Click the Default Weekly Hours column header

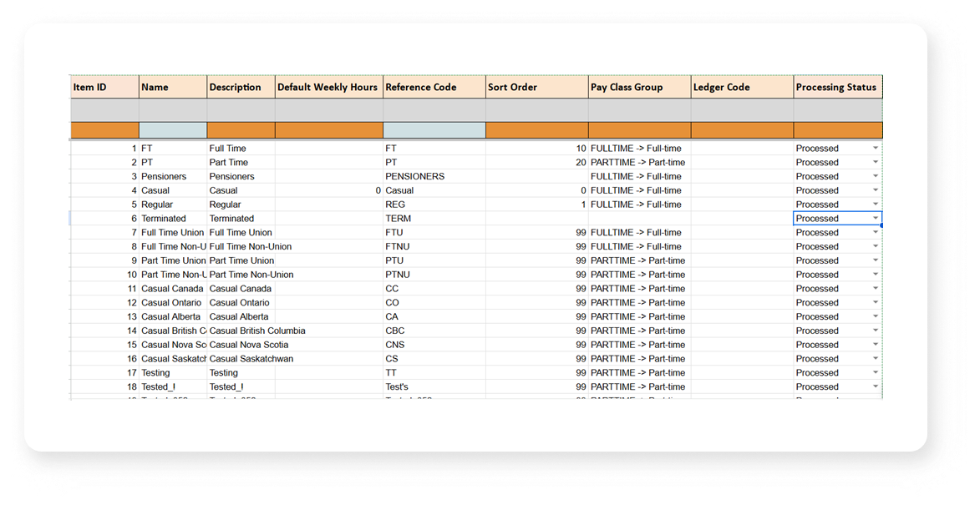coord(328,87)
